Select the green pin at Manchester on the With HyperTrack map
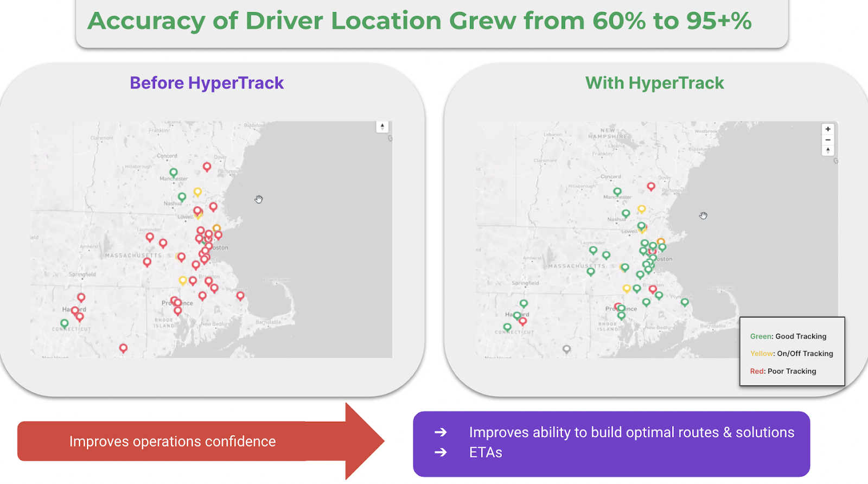Screen dimensions: 868x484 617,192
